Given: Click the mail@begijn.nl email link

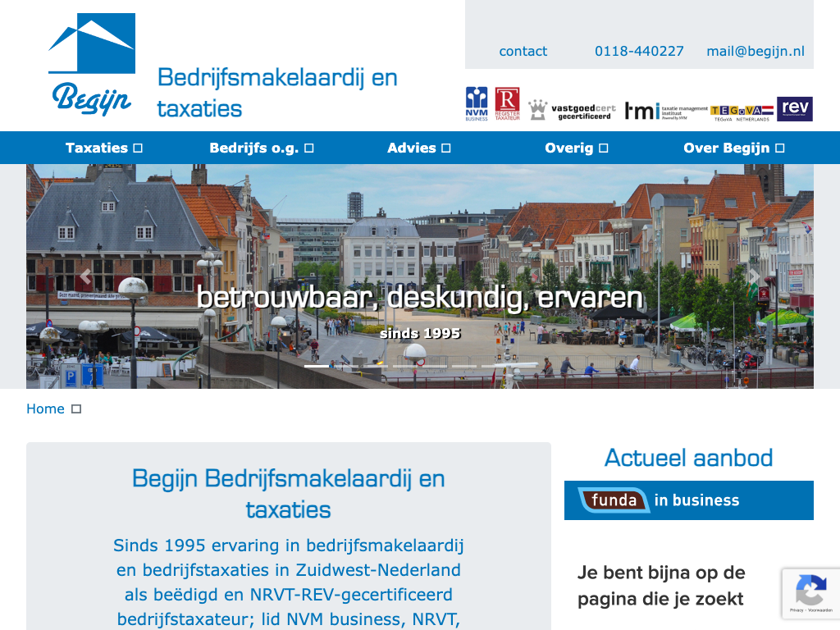Looking at the screenshot, I should [x=756, y=51].
